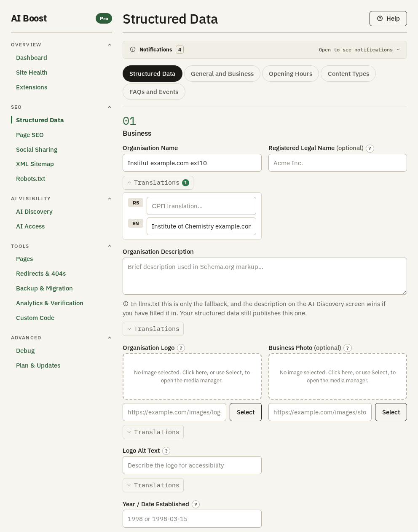Switch to the Structured Data tab

[x=152, y=74]
